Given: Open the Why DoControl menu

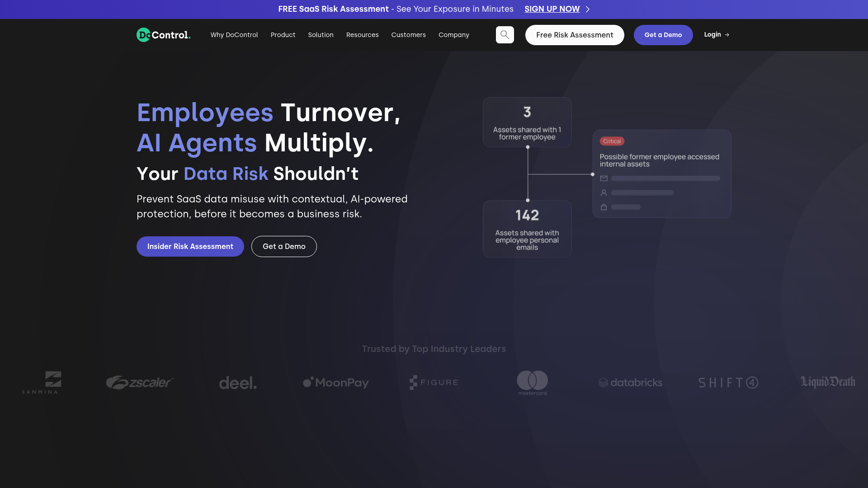Looking at the screenshot, I should (234, 35).
